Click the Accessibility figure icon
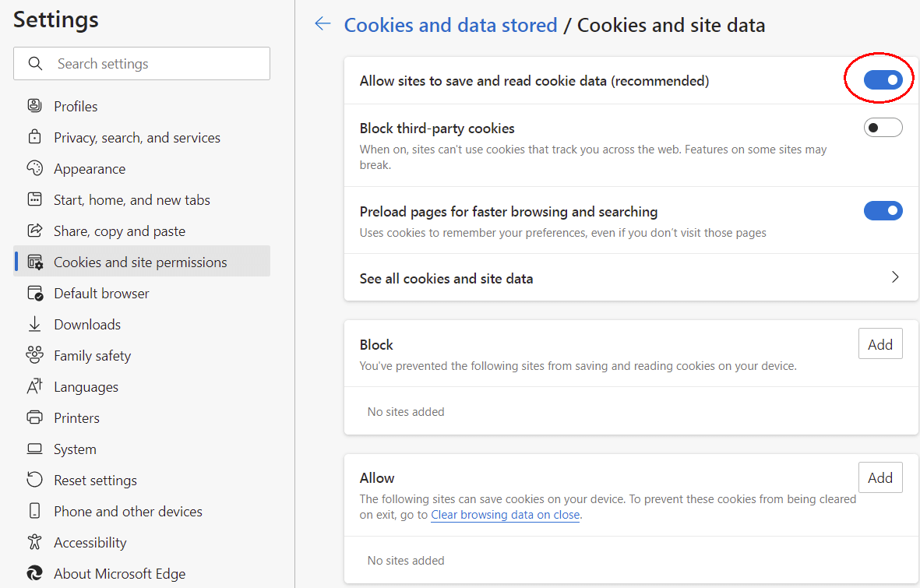The height and width of the screenshot is (588, 920). click(34, 542)
